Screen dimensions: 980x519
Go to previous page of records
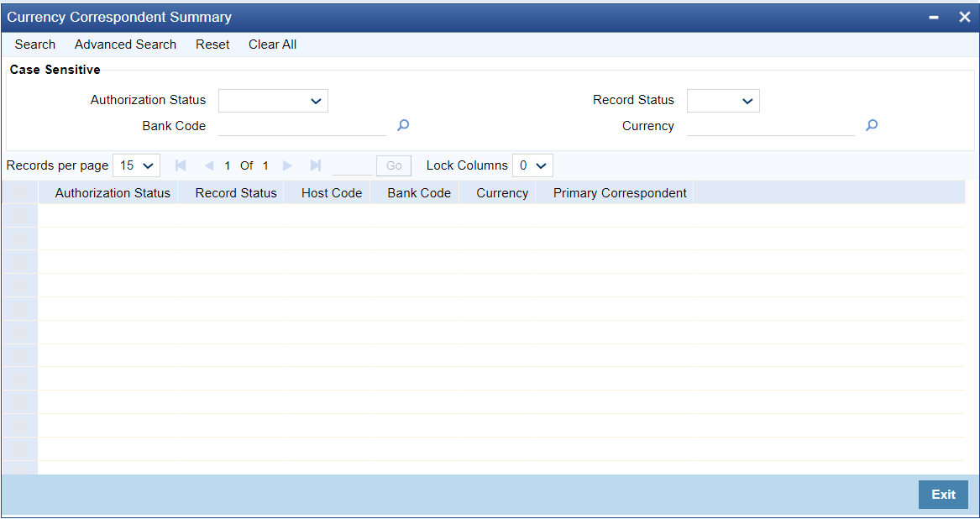[x=209, y=165]
